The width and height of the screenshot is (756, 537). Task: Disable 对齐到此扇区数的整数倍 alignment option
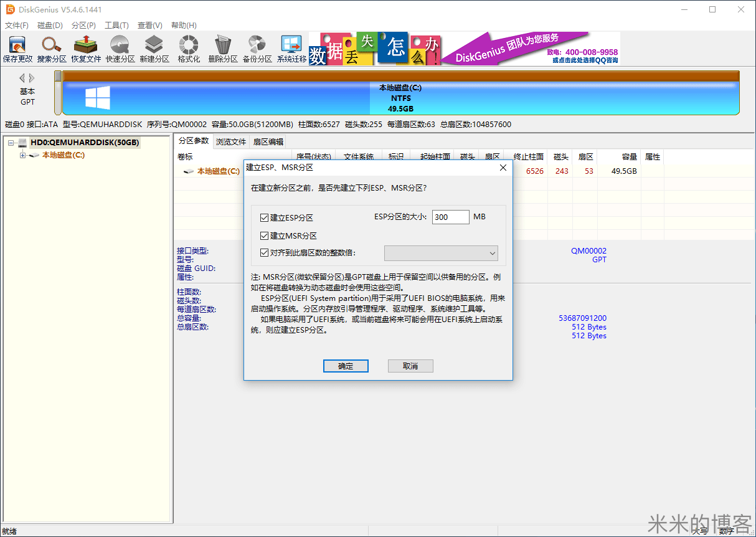click(x=265, y=252)
